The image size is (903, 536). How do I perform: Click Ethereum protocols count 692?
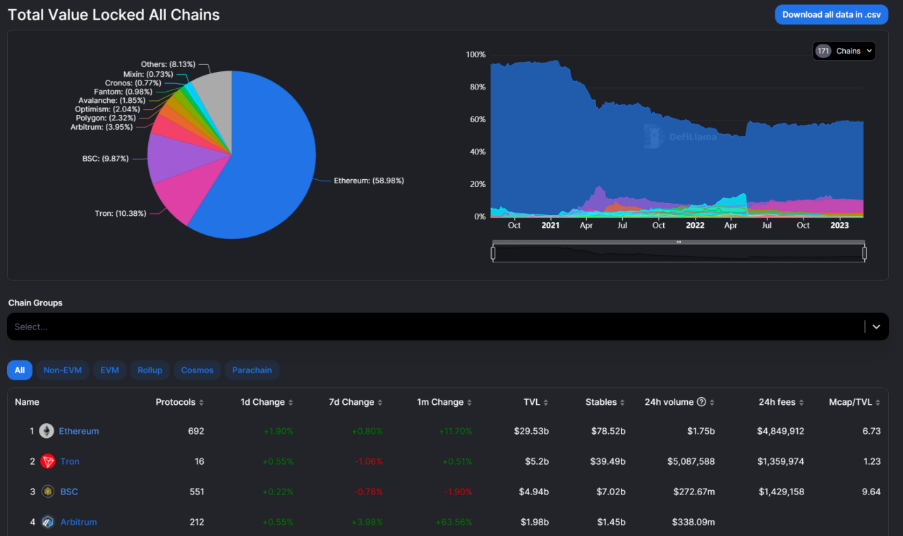[x=196, y=431]
